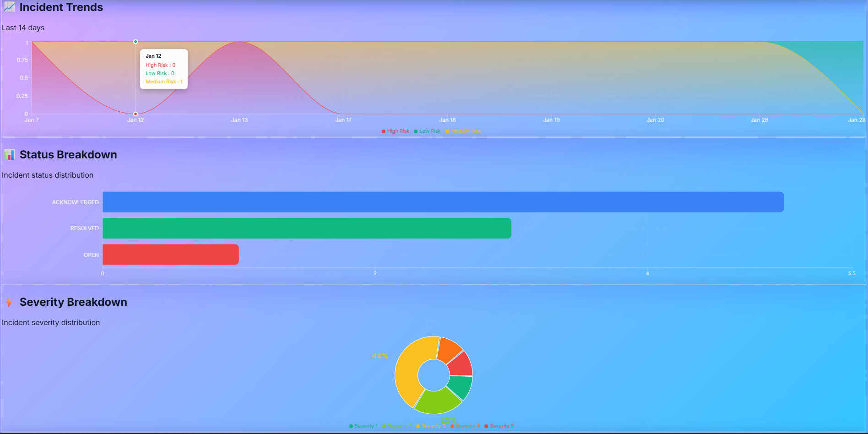Click the yellow Medium Risk legend dot
868x434 pixels.
[447, 131]
